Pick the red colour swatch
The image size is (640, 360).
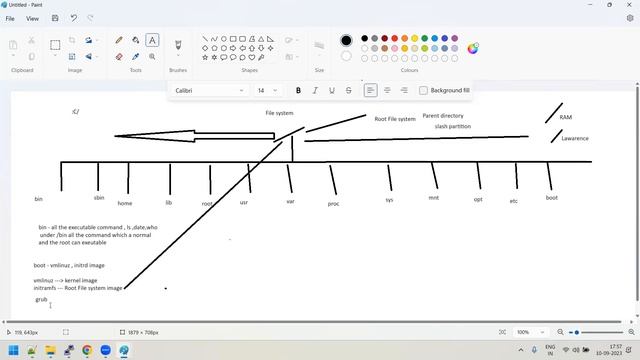[394, 38]
